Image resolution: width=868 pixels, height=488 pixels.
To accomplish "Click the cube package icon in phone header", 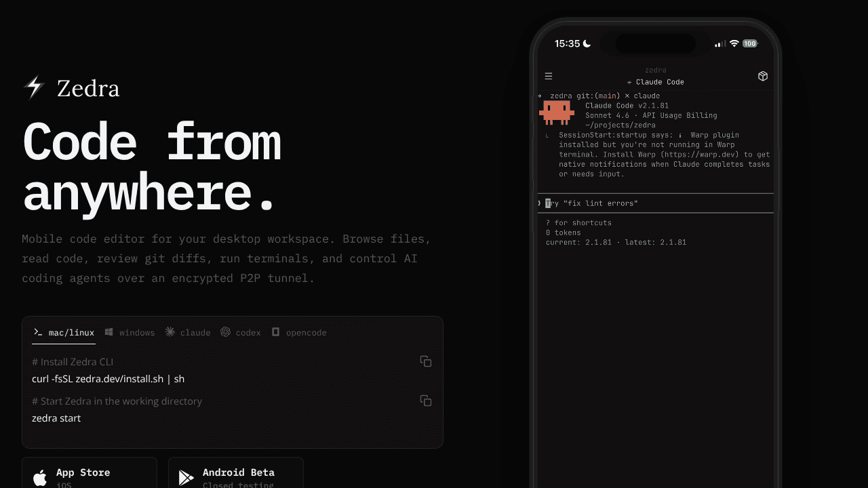I will coord(763,76).
